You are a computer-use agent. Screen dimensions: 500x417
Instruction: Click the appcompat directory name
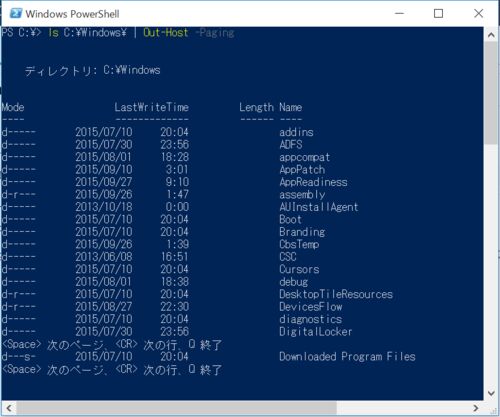click(305, 157)
